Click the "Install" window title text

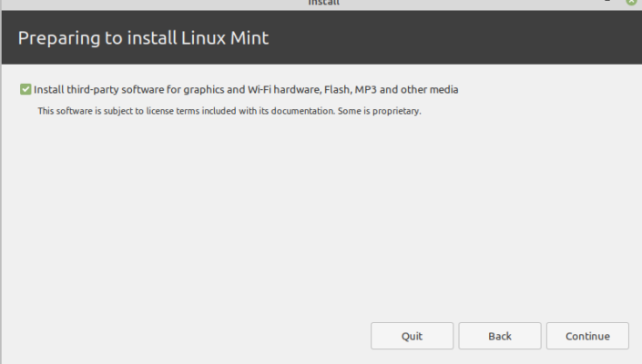click(324, 3)
